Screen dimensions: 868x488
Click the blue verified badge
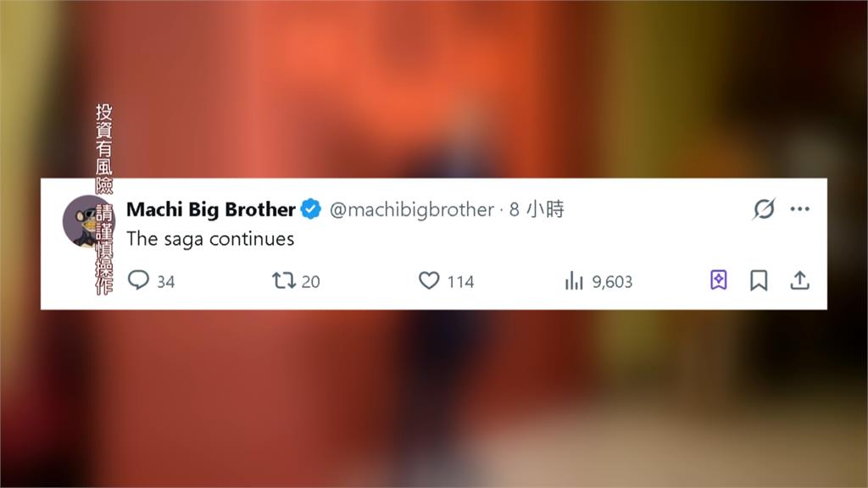click(x=311, y=209)
